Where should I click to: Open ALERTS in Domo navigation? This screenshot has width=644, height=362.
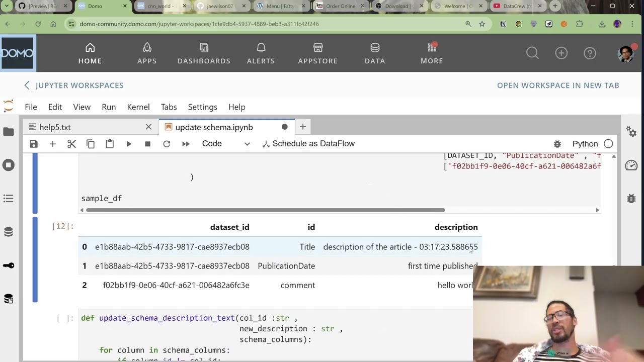pyautogui.click(x=261, y=53)
